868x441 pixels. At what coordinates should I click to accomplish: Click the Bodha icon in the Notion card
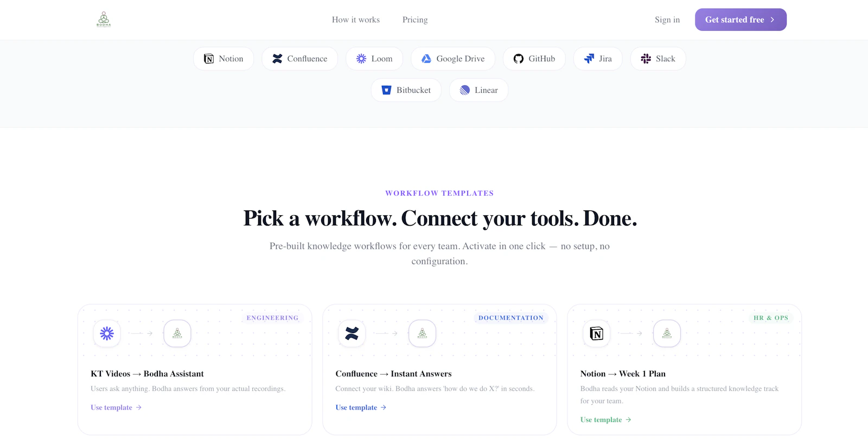[667, 333]
